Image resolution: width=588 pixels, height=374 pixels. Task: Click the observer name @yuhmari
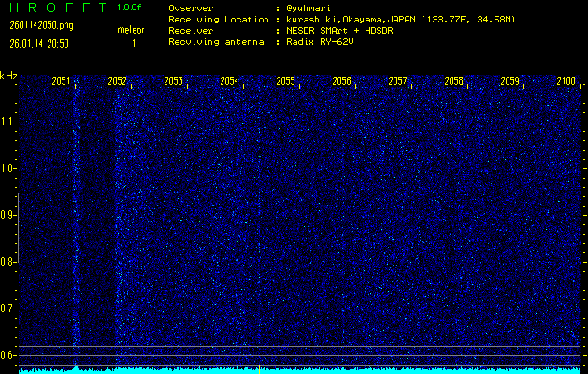coord(308,7)
